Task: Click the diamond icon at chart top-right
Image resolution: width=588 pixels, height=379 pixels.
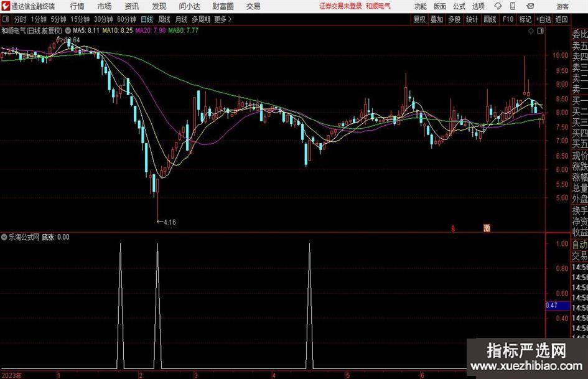Action: click(x=531, y=31)
